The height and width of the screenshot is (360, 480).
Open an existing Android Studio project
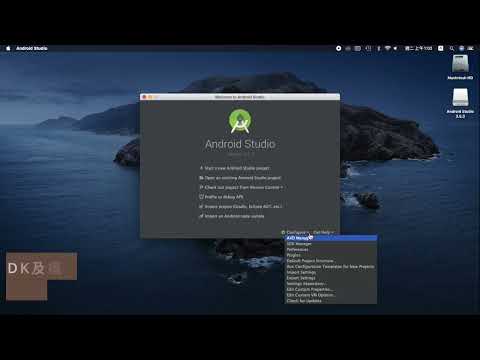pos(243,178)
